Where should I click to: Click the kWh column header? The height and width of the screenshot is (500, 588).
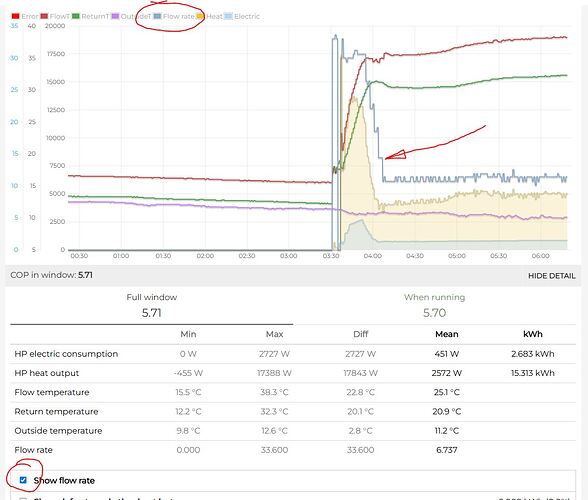pos(533,334)
